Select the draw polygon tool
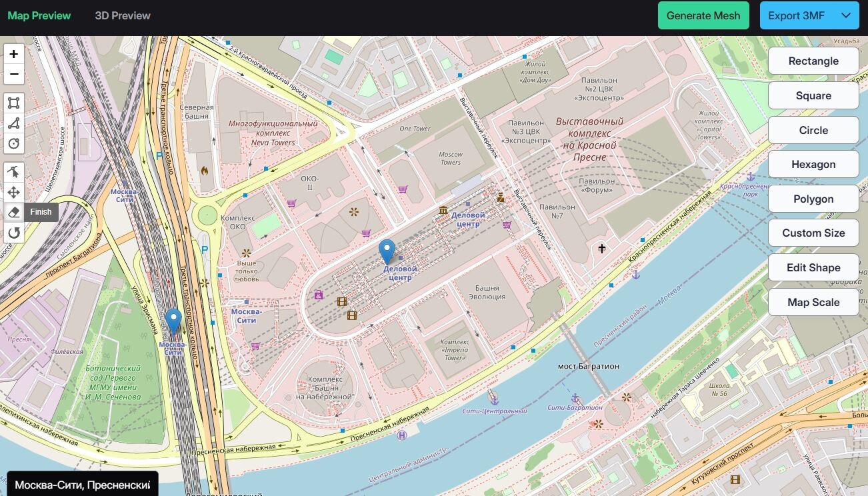 13,123
